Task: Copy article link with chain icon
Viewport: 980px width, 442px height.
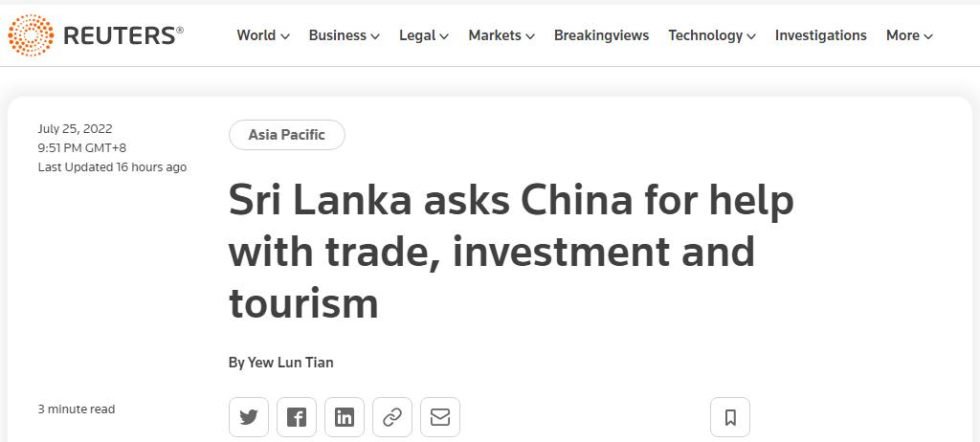Action: 392,417
